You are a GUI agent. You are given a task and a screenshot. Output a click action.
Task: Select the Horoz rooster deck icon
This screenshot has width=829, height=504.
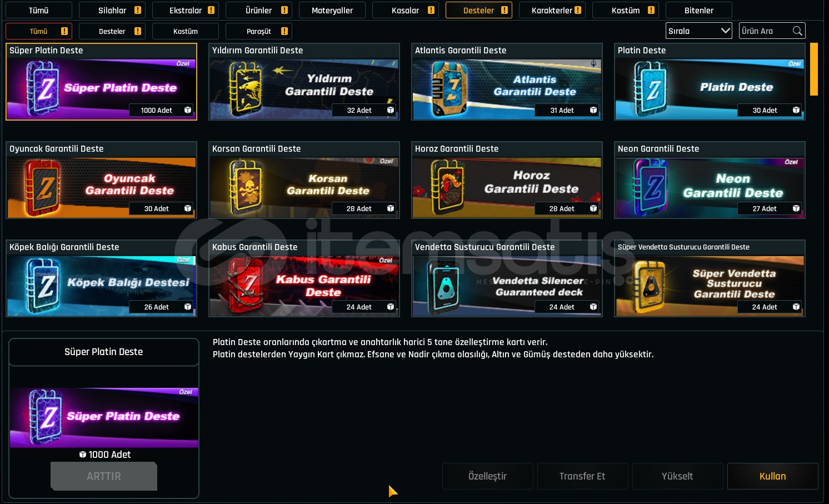(448, 188)
